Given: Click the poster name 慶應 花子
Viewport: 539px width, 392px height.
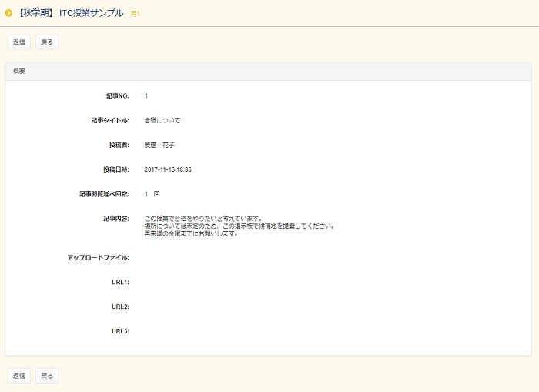Looking at the screenshot, I should (159, 145).
